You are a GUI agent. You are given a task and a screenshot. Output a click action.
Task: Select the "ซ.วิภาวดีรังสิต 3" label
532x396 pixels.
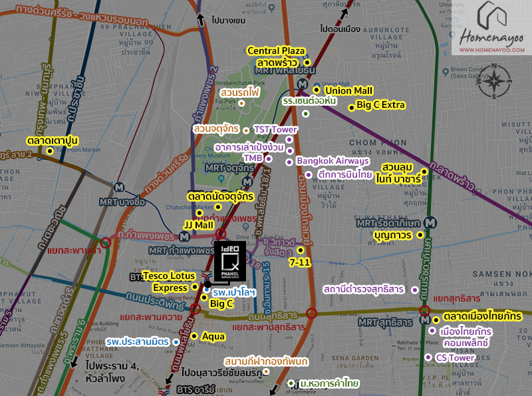click(x=279, y=247)
